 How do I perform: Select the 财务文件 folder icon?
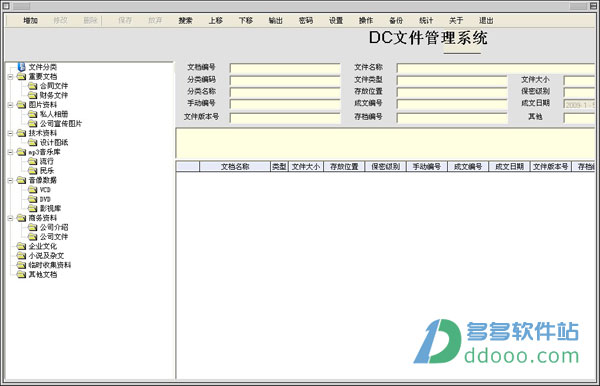pos(33,95)
